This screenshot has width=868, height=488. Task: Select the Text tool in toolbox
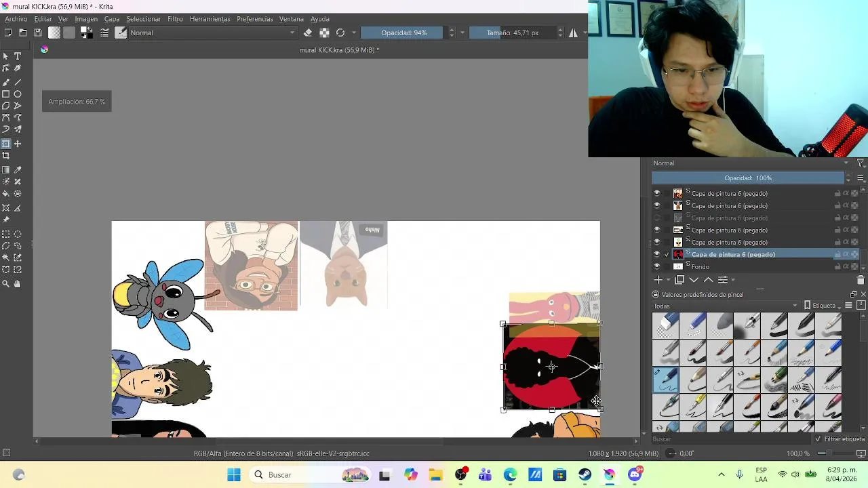pos(18,56)
